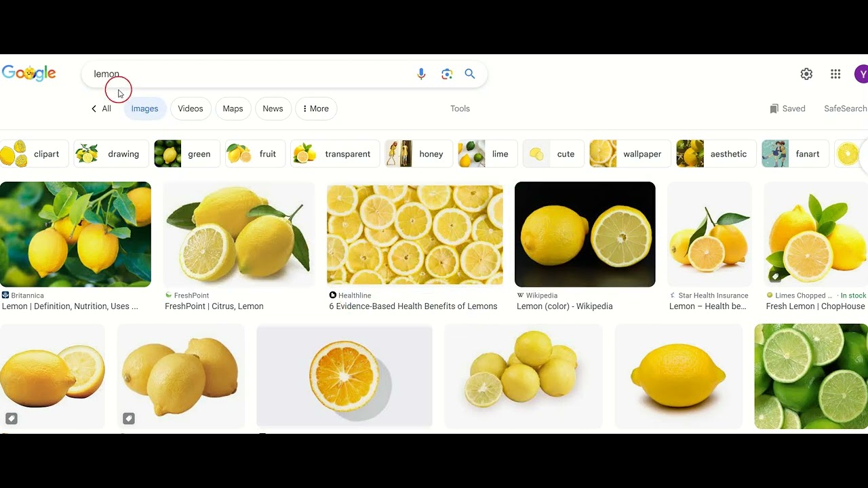868x488 pixels.
Task: Open the SafeSearch settings dropdown
Action: click(846, 108)
